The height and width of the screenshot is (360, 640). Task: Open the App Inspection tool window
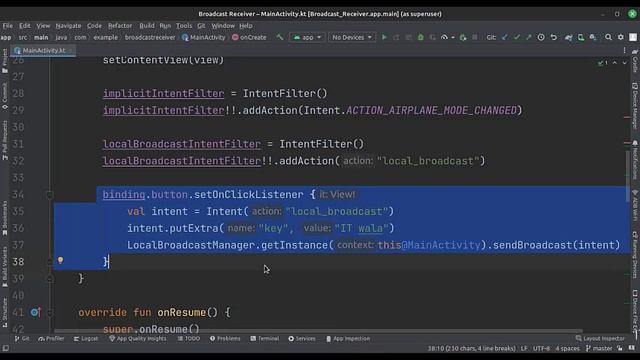tap(348, 338)
